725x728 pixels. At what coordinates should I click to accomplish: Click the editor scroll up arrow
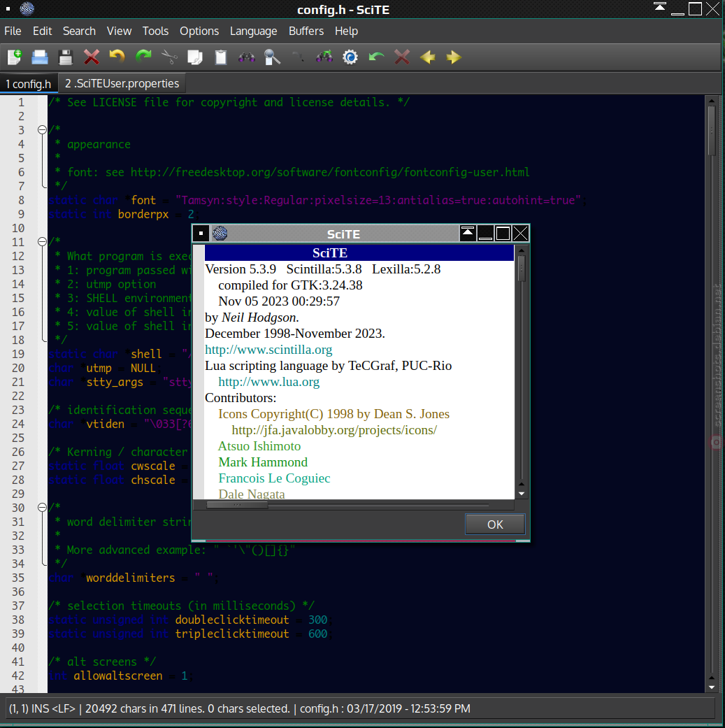(712, 100)
